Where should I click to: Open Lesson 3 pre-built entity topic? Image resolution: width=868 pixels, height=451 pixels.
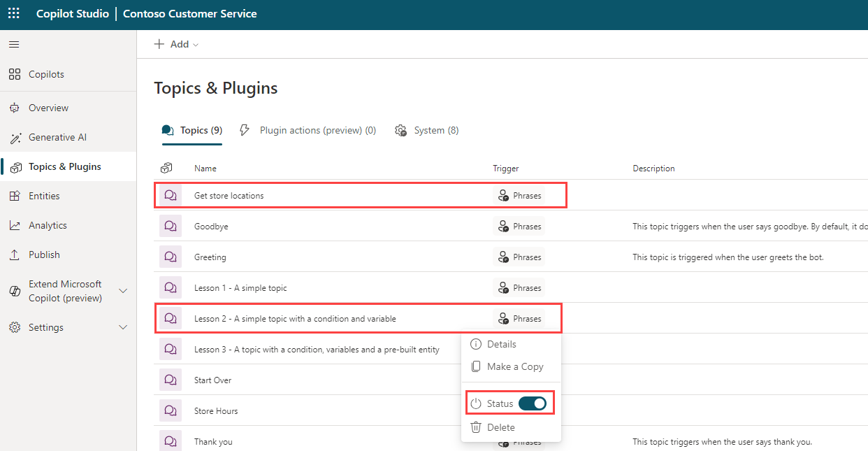click(x=317, y=350)
